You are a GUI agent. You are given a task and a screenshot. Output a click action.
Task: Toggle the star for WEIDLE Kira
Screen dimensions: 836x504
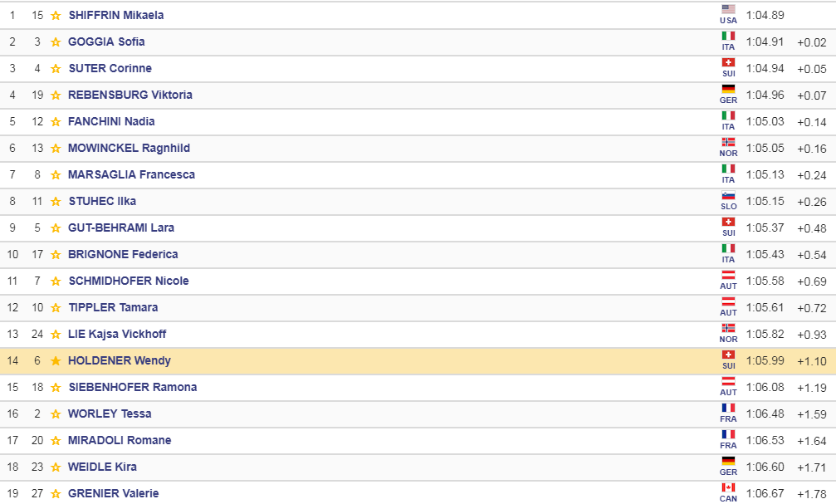(x=56, y=467)
